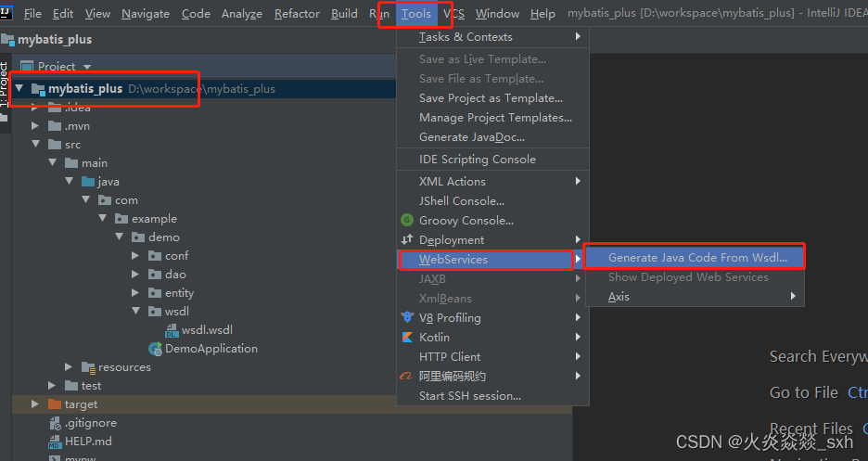
Task: Select the wsdl.wsdl file
Action: 207,330
